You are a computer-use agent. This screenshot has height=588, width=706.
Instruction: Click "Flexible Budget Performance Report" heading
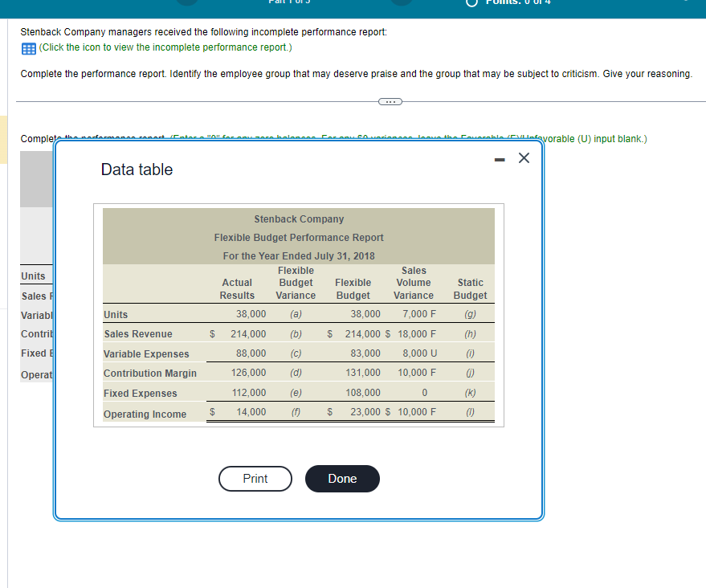[299, 237]
